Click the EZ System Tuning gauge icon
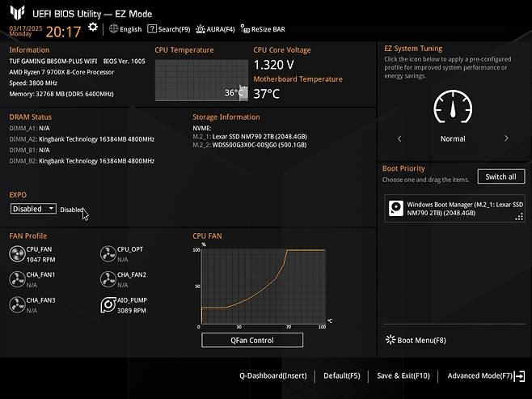 tap(453, 107)
